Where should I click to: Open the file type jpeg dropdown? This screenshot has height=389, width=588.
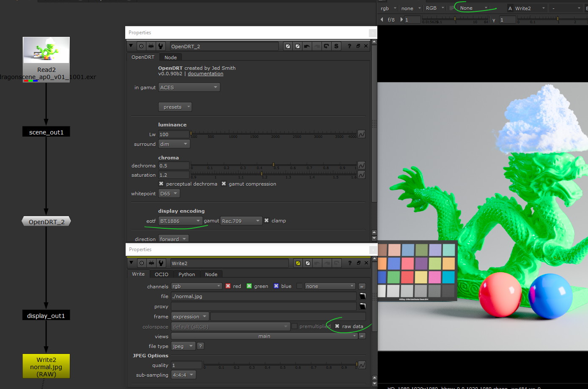click(183, 346)
